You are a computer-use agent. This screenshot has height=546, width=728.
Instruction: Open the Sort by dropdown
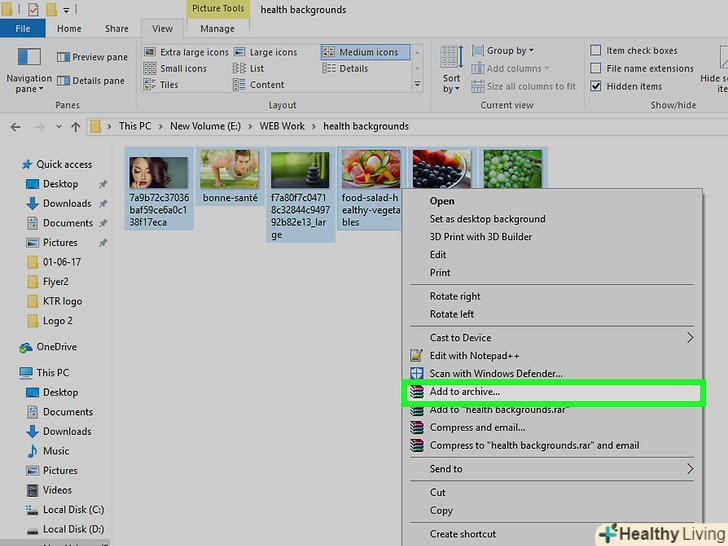pos(451,70)
